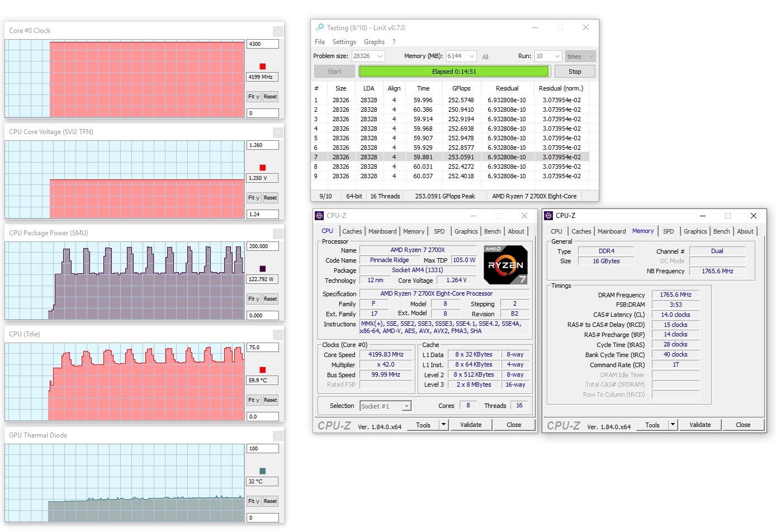Switch to SPD tab in the CPU-Z memory timings window

(x=669, y=231)
